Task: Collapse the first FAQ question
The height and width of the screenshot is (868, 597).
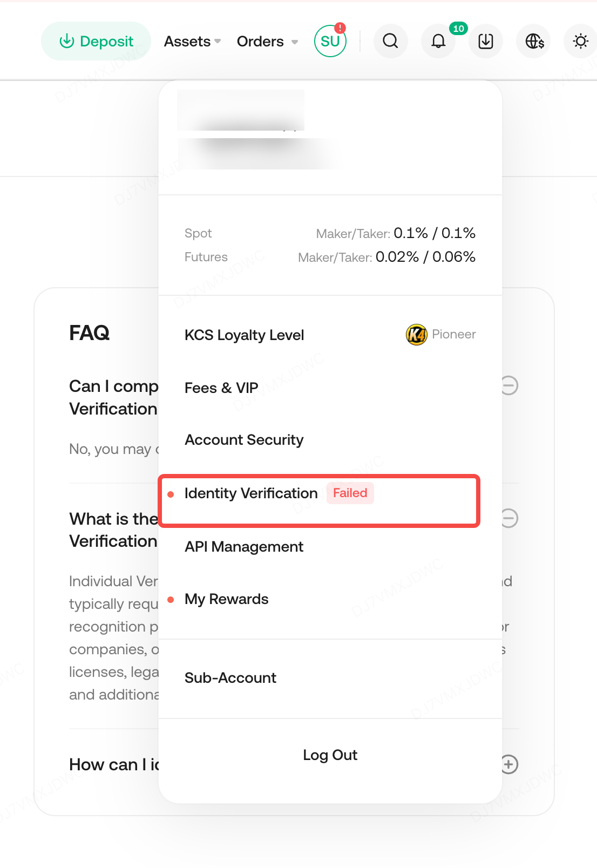Action: (509, 385)
